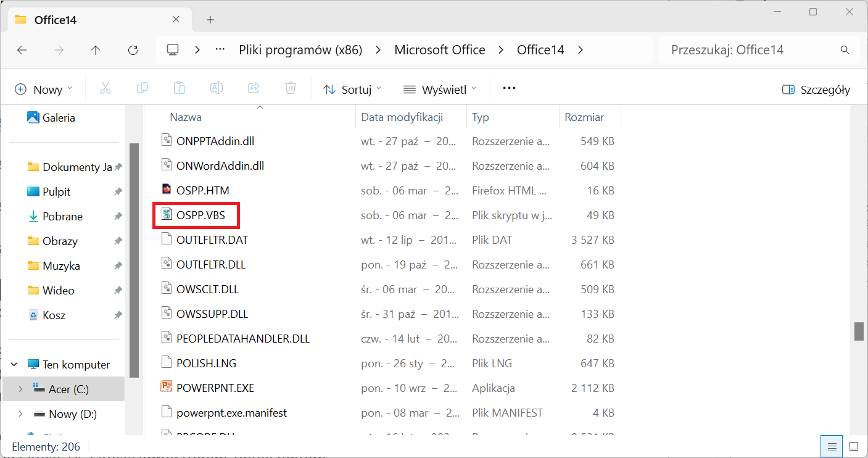The width and height of the screenshot is (868, 458).
Task: Add a new tab
Action: tap(210, 20)
